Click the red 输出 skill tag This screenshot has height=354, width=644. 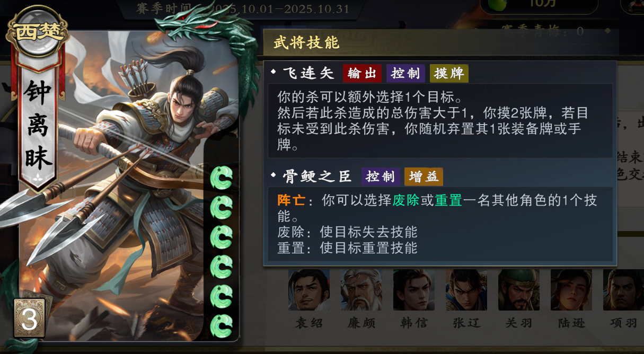363,73
